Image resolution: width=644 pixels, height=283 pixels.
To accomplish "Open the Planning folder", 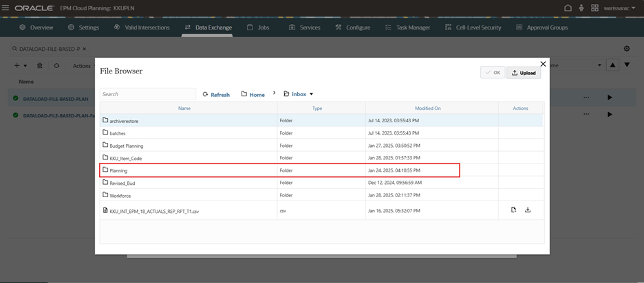I will pyautogui.click(x=118, y=170).
